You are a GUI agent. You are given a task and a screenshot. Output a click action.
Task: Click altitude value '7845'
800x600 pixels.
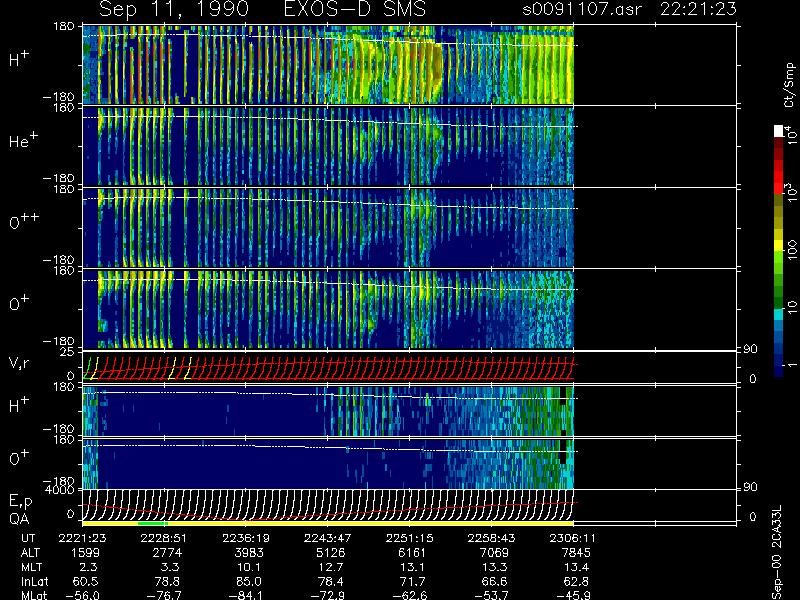576,553
